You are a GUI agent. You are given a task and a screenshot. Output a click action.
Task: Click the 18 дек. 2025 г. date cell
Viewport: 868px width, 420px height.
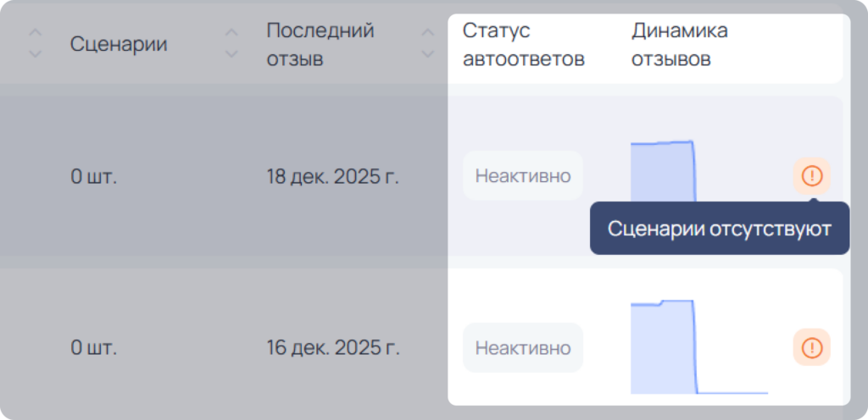point(332,177)
